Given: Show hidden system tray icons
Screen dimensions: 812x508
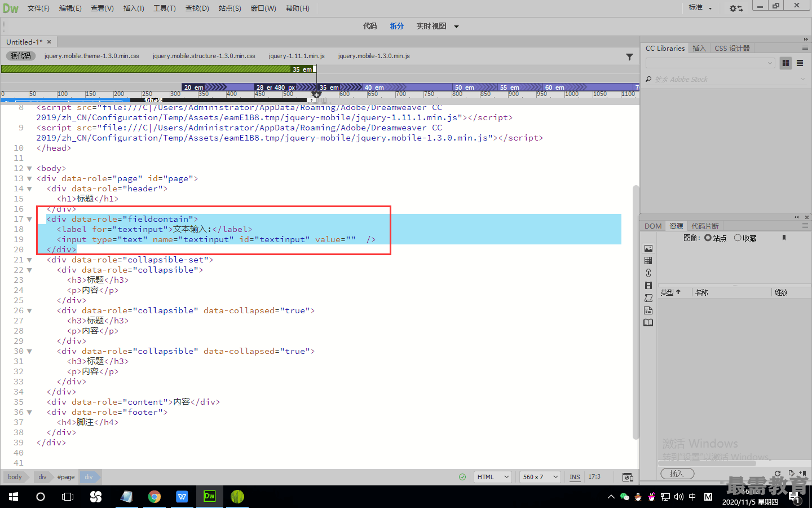Looking at the screenshot, I should point(611,497).
